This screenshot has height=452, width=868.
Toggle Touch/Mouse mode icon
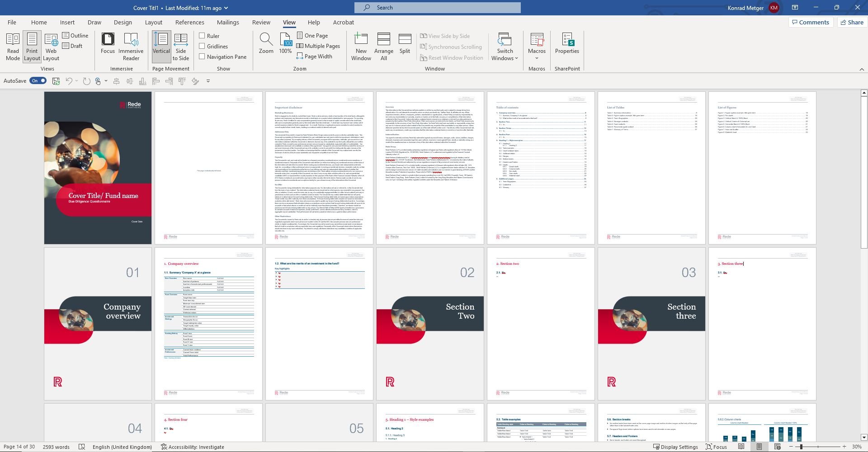pos(98,81)
